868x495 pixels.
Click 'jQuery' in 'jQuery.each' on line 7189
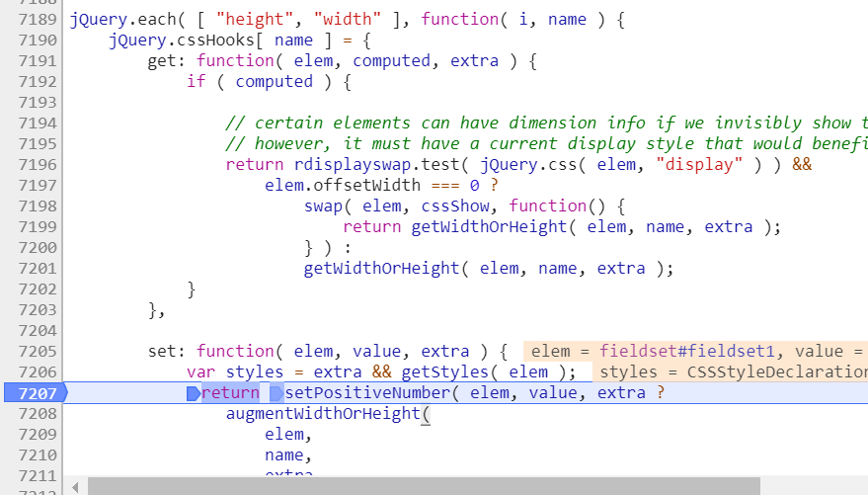tap(99, 20)
